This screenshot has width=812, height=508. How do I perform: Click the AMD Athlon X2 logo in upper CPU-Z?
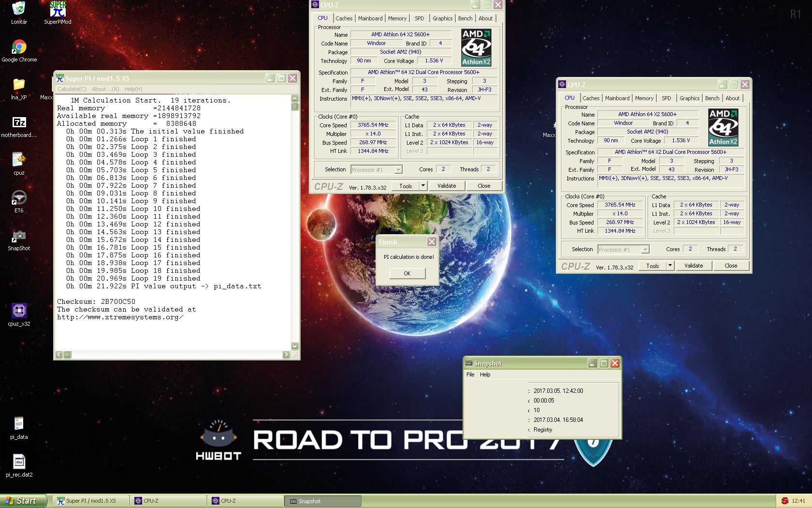476,47
